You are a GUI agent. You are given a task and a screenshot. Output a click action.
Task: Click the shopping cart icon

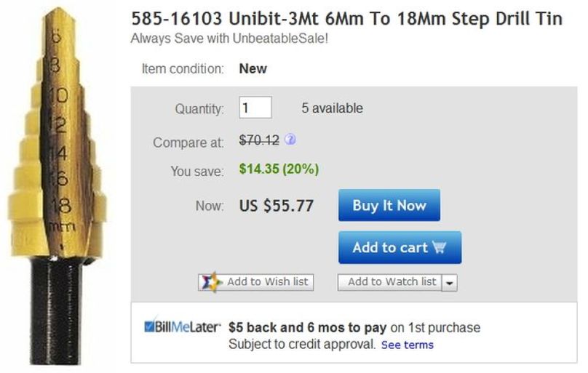click(x=439, y=247)
